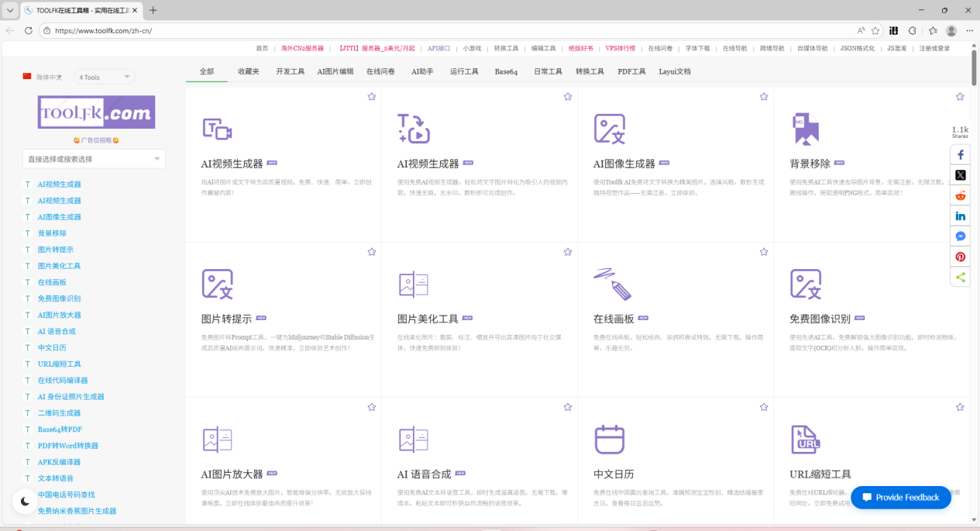Share the page on Facebook
This screenshot has width=980, height=531.
[961, 155]
